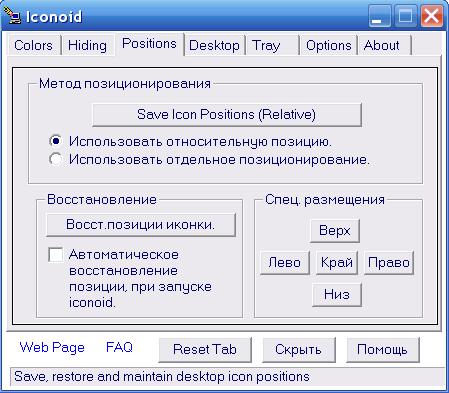Click the Право placement button

click(x=389, y=263)
